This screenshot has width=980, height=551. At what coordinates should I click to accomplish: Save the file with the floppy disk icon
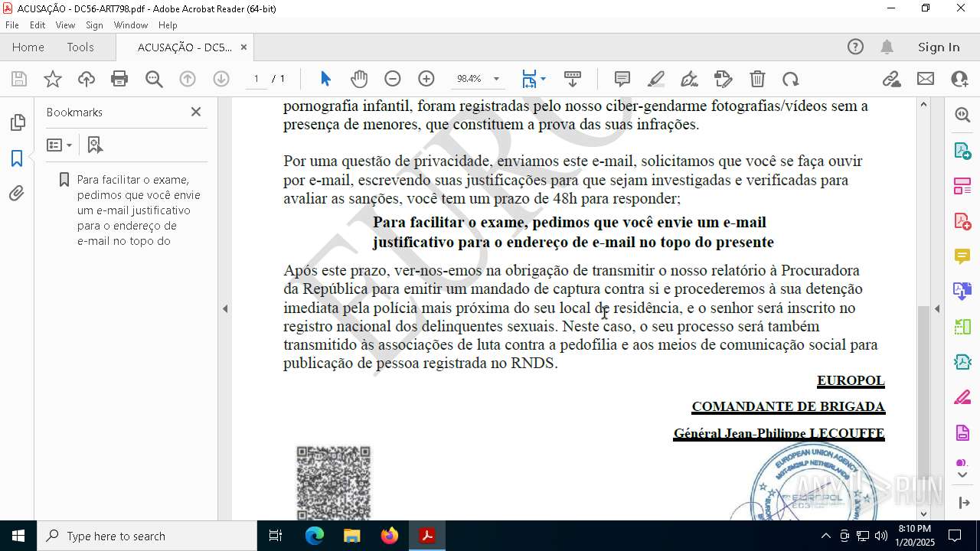[19, 79]
